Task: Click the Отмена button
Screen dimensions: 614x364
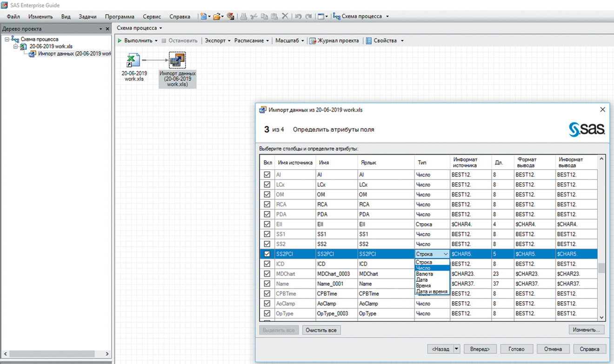Action: pos(553,349)
